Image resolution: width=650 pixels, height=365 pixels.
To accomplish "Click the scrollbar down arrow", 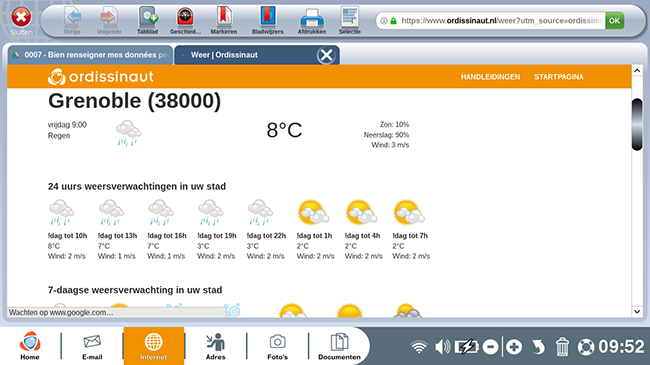I will 637,311.
